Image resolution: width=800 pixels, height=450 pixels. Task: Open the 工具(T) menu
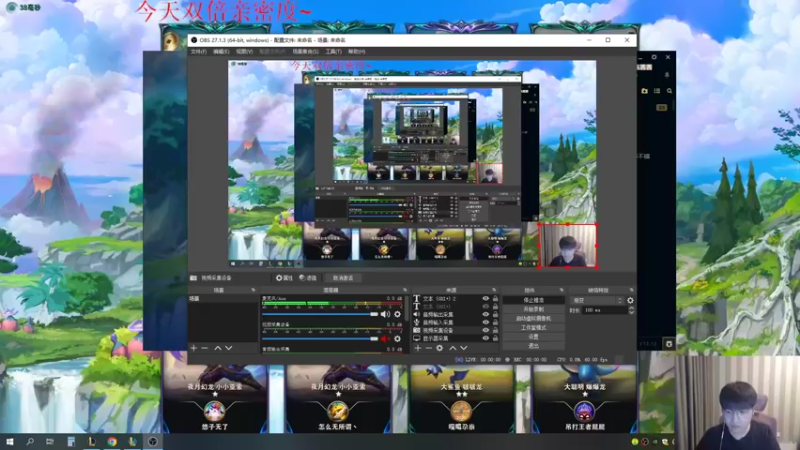click(x=334, y=52)
